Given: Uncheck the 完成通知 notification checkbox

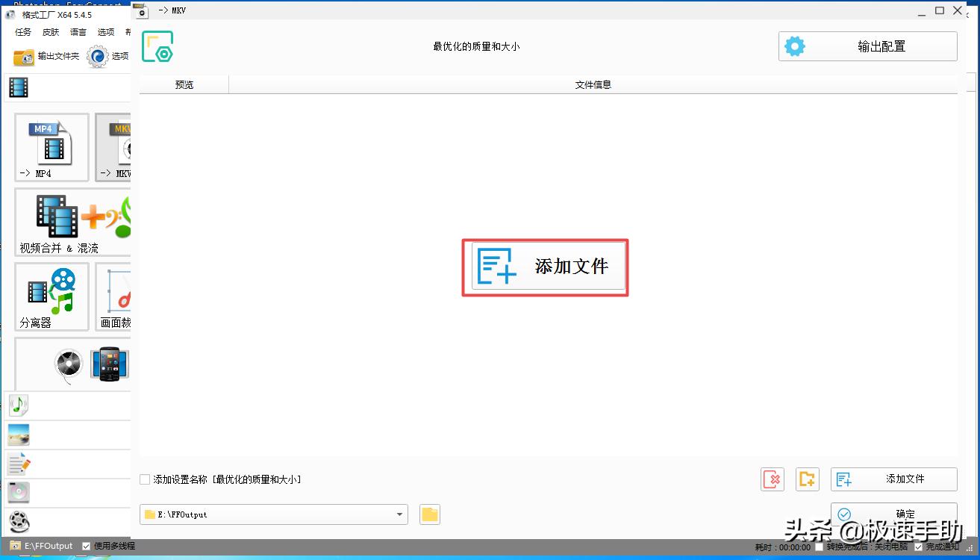Looking at the screenshot, I should (917, 546).
